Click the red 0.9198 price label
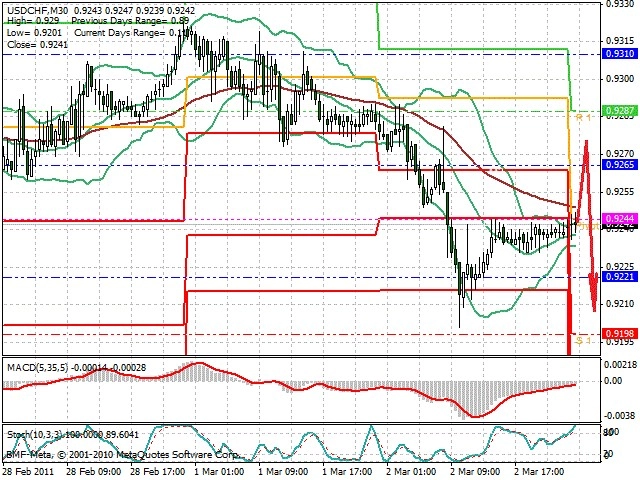Image resolution: width=640 pixels, height=480 pixels. pyautogui.click(x=620, y=333)
